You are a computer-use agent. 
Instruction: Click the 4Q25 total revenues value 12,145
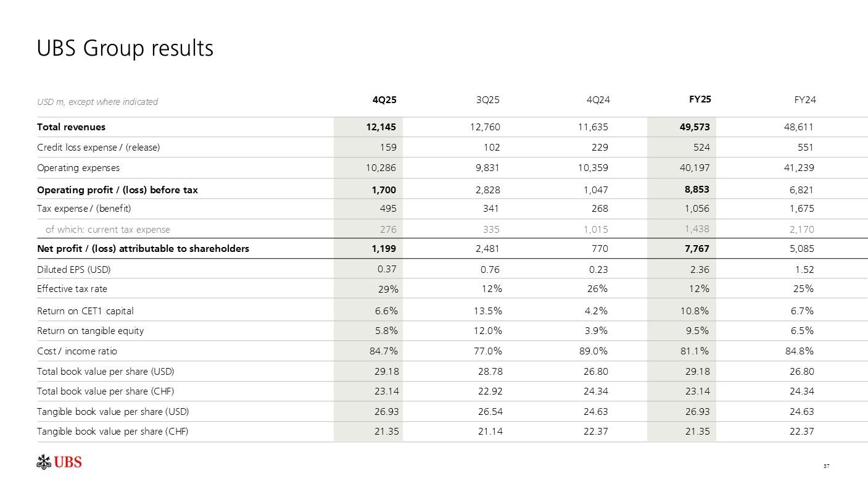[x=381, y=127]
